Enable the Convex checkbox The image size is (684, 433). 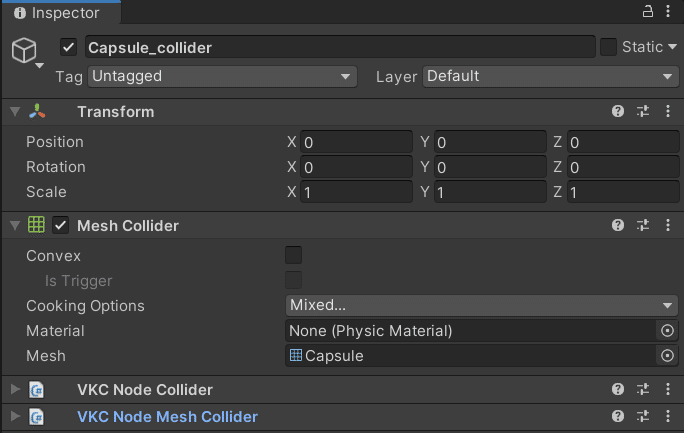294,256
